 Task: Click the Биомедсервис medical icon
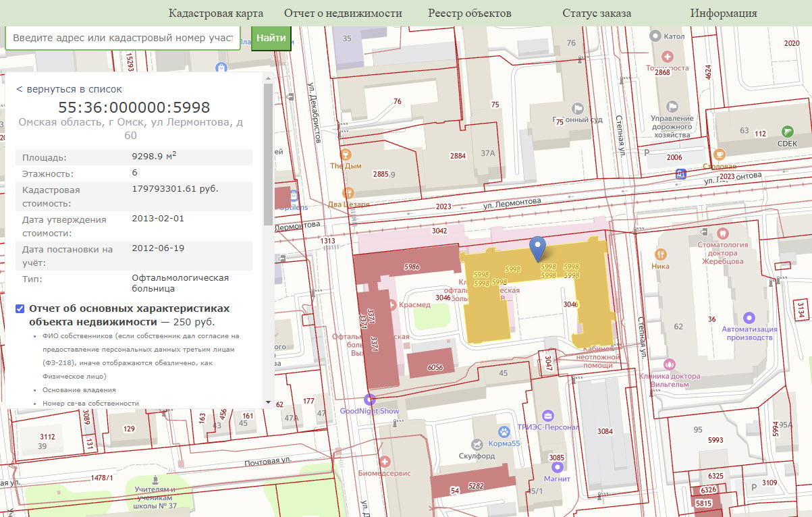(x=385, y=462)
